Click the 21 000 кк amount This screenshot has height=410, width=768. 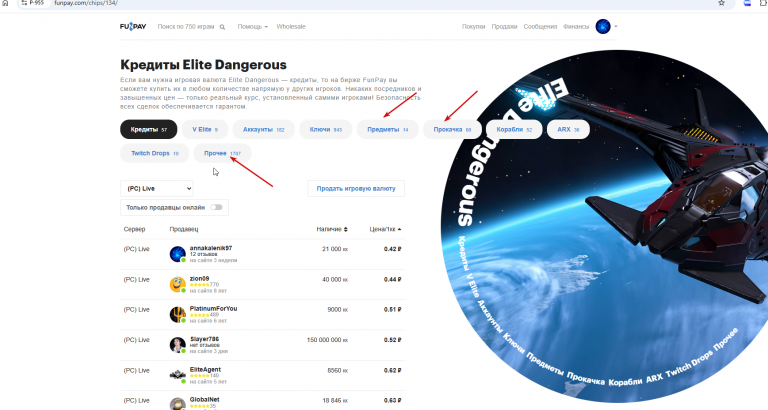point(335,249)
